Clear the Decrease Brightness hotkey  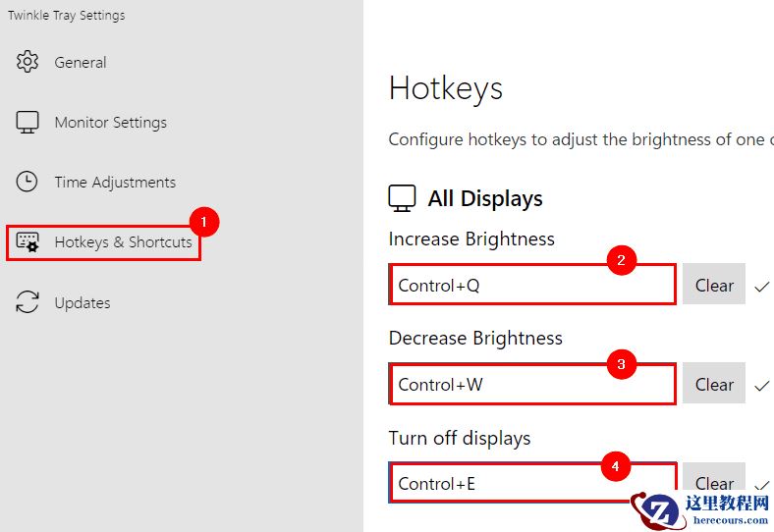tap(714, 385)
